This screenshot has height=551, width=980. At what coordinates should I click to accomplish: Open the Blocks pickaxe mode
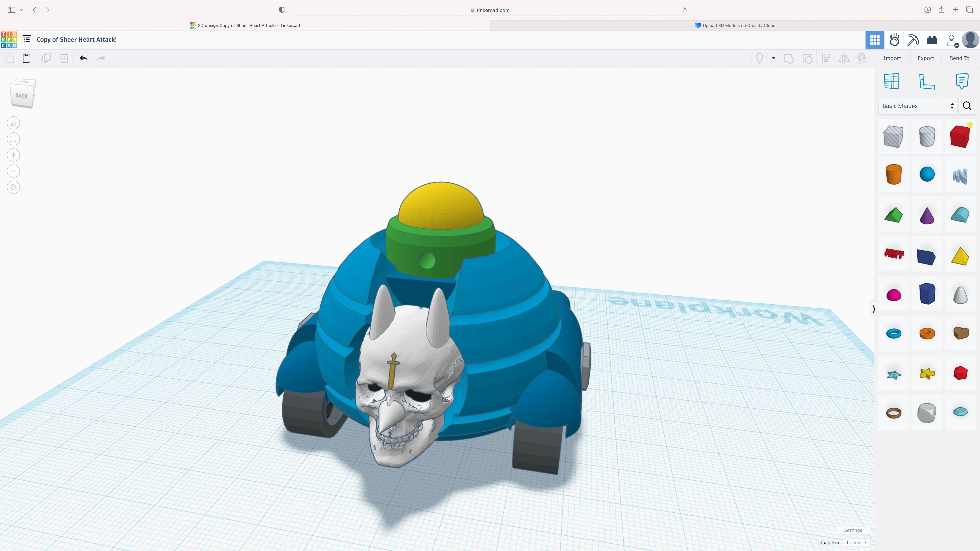pyautogui.click(x=913, y=40)
